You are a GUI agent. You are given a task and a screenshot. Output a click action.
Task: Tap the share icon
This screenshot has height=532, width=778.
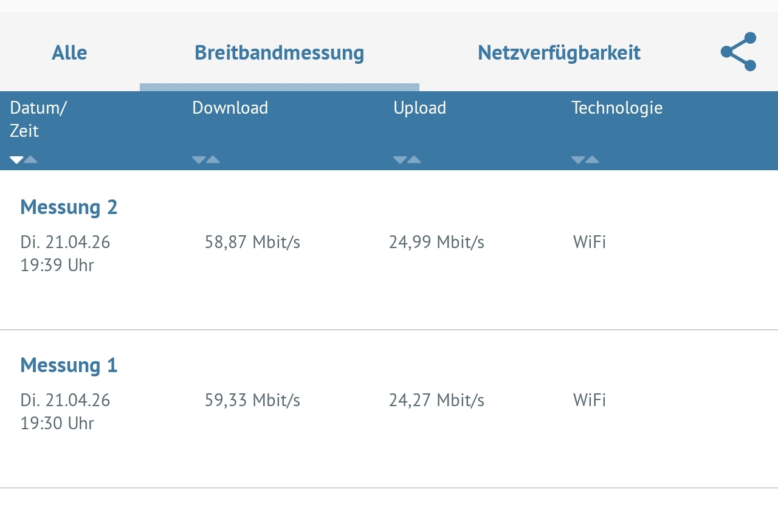point(738,52)
